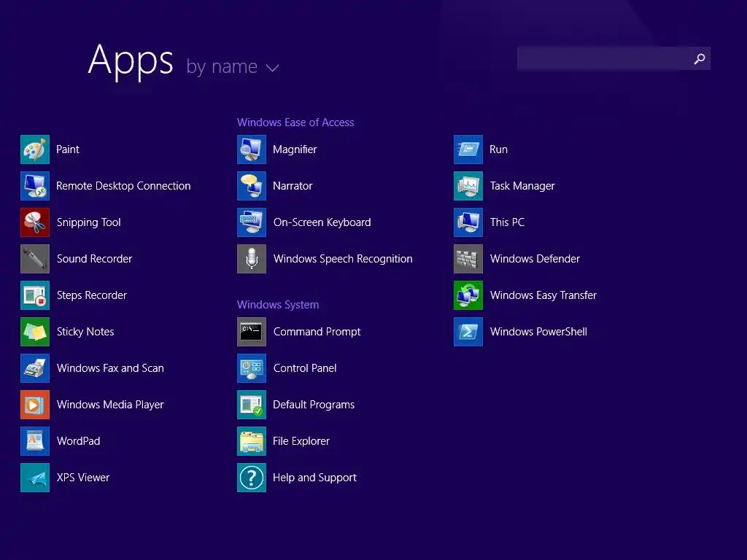Click the 'XPS Viewer' label

click(x=83, y=478)
